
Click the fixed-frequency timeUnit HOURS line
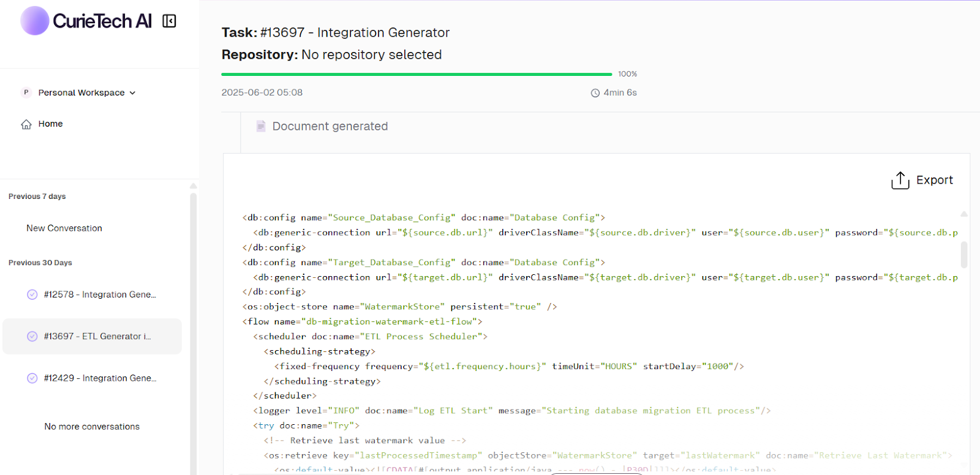click(510, 366)
